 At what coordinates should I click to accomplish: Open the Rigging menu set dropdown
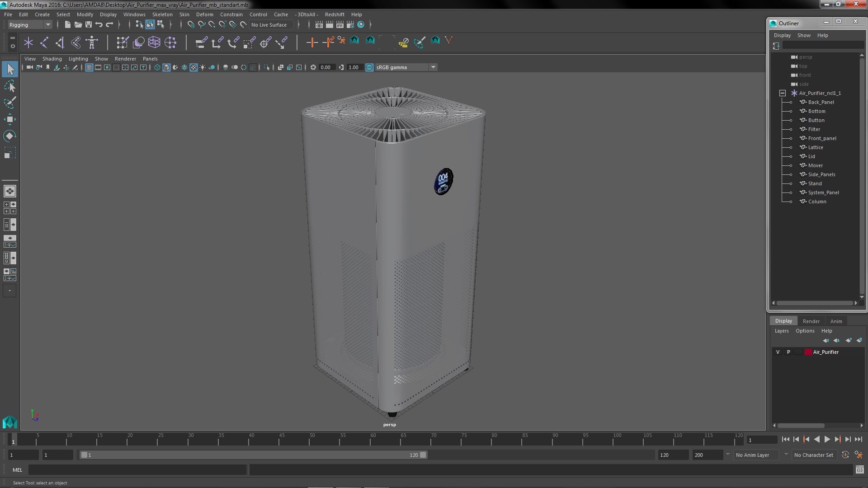click(x=30, y=24)
